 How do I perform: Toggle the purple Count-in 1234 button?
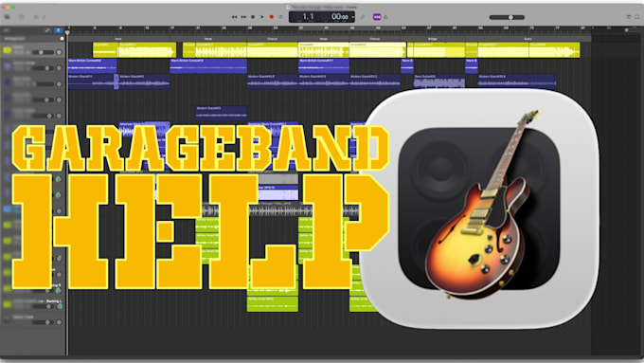pyautogui.click(x=377, y=17)
